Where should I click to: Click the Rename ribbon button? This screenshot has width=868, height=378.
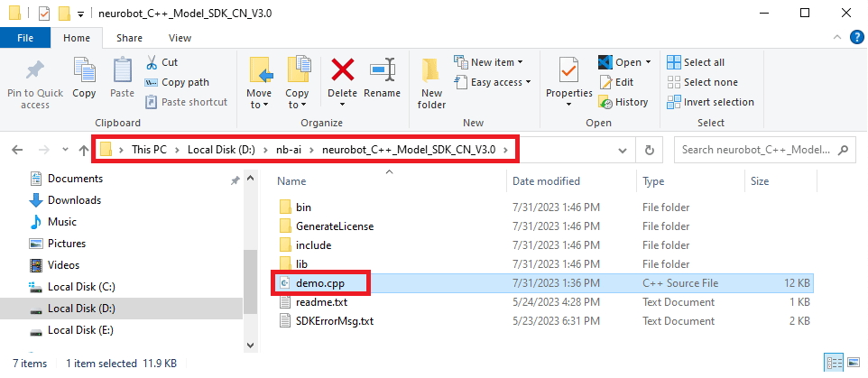tap(382, 79)
